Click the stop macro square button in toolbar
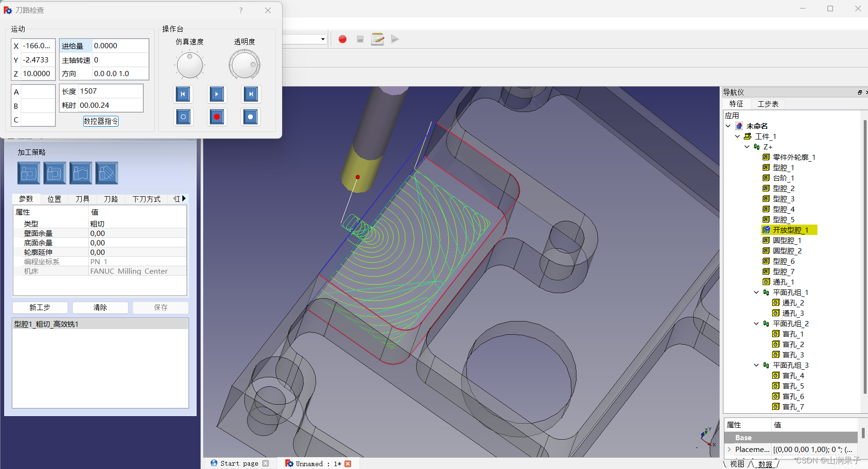The image size is (868, 469). tap(360, 39)
